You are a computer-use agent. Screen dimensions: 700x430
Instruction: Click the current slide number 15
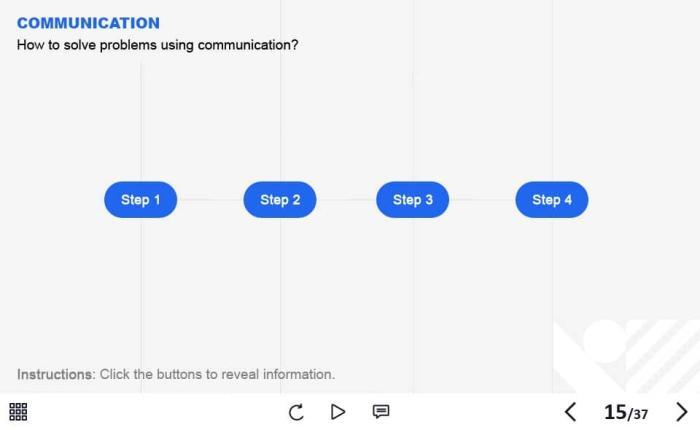pyautogui.click(x=614, y=412)
